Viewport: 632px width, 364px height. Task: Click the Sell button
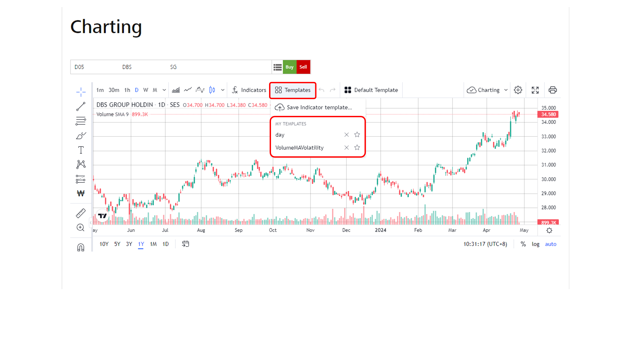click(303, 67)
